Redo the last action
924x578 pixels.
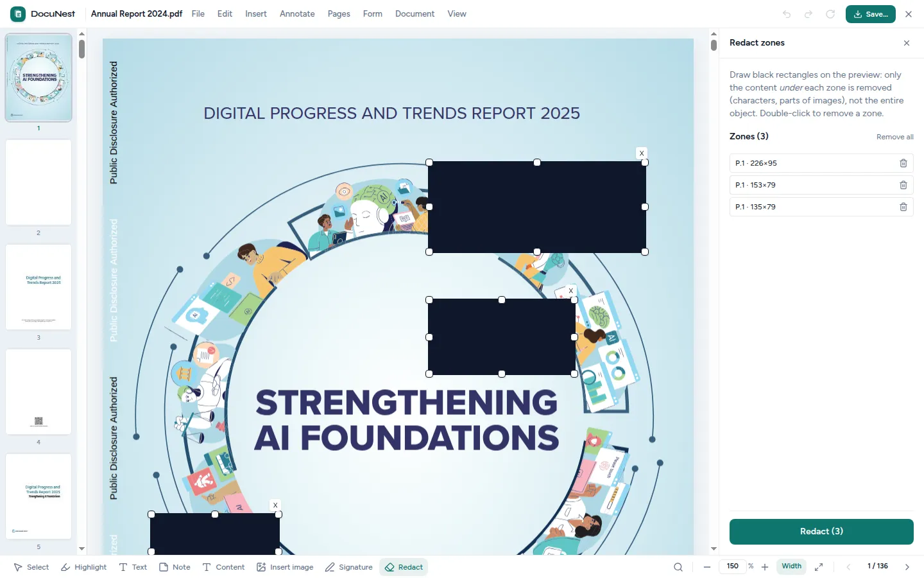click(809, 14)
